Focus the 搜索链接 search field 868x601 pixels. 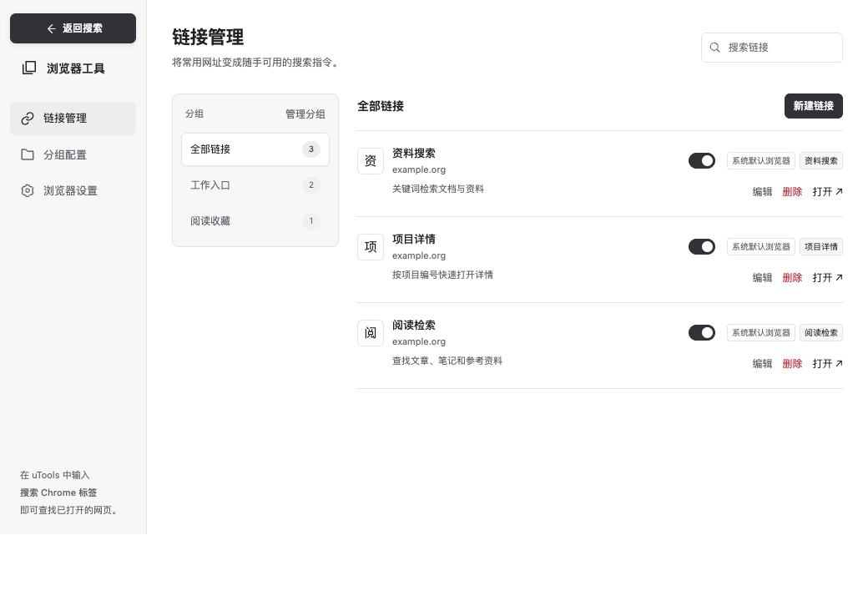point(772,48)
